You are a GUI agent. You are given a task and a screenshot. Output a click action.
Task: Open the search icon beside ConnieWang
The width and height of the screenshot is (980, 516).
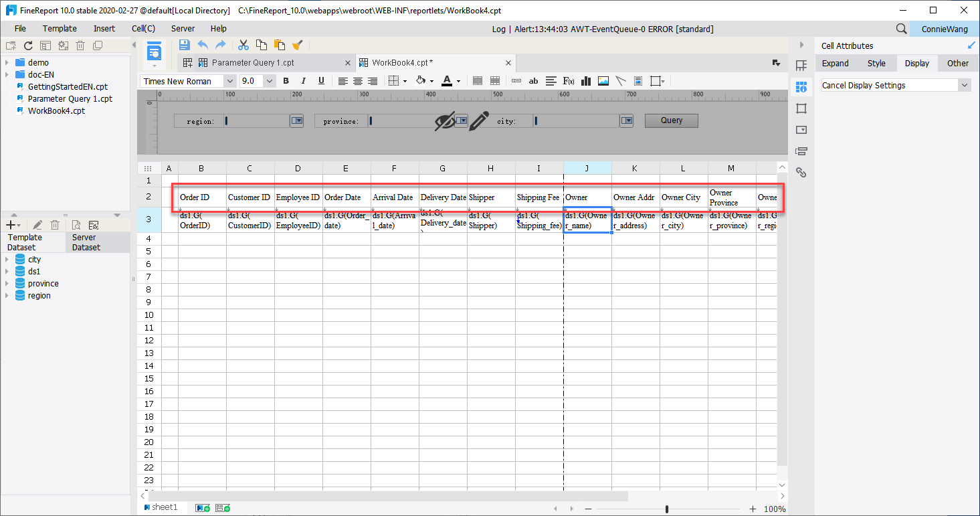902,29
